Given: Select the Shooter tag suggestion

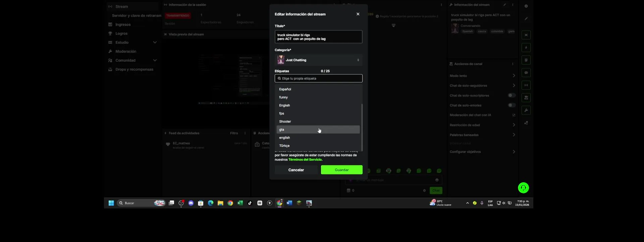Looking at the screenshot, I should 318,121.
